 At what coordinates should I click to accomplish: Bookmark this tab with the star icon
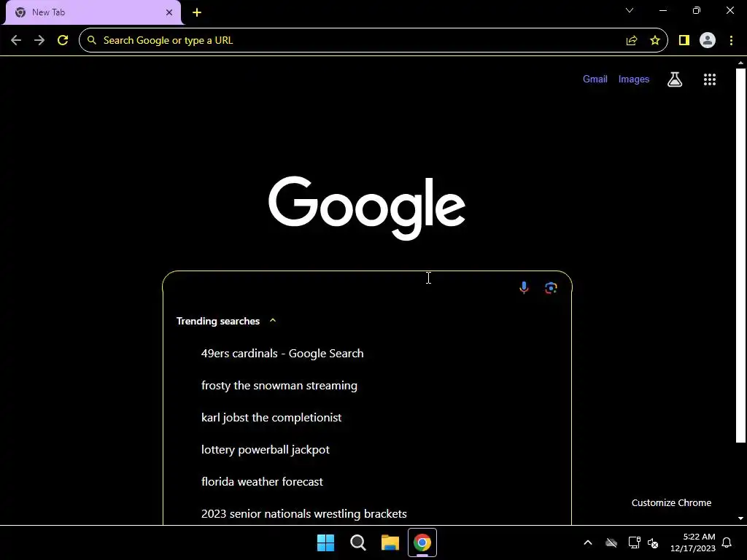[655, 41]
